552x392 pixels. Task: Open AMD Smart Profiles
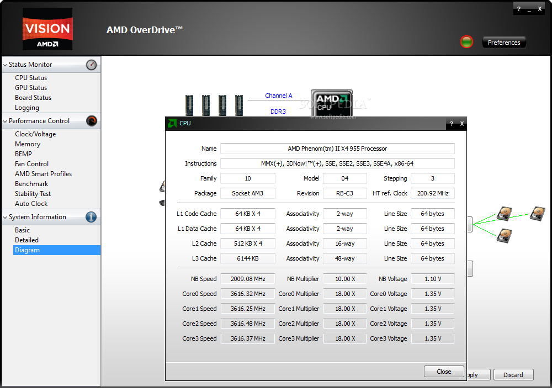tap(43, 173)
